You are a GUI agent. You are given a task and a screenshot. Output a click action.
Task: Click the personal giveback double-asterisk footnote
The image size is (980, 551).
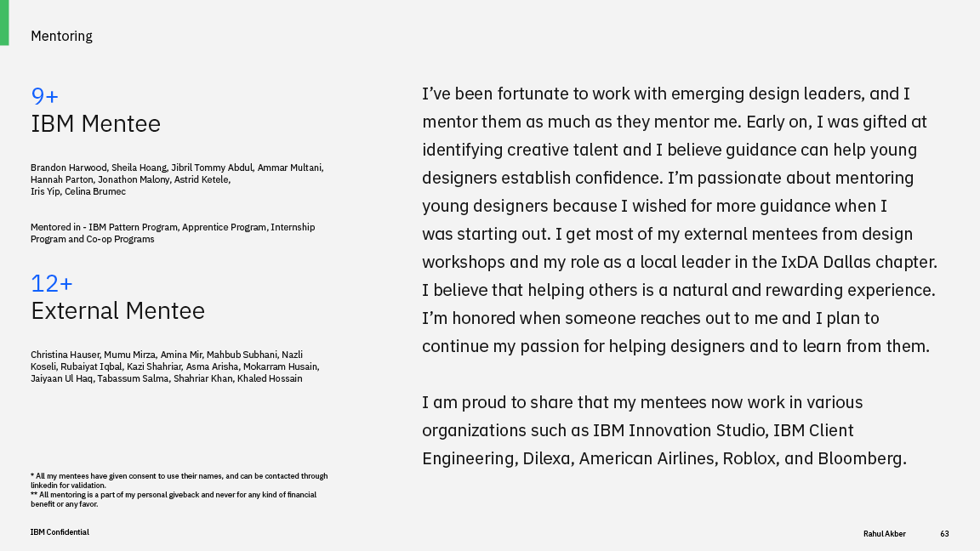pos(174,499)
